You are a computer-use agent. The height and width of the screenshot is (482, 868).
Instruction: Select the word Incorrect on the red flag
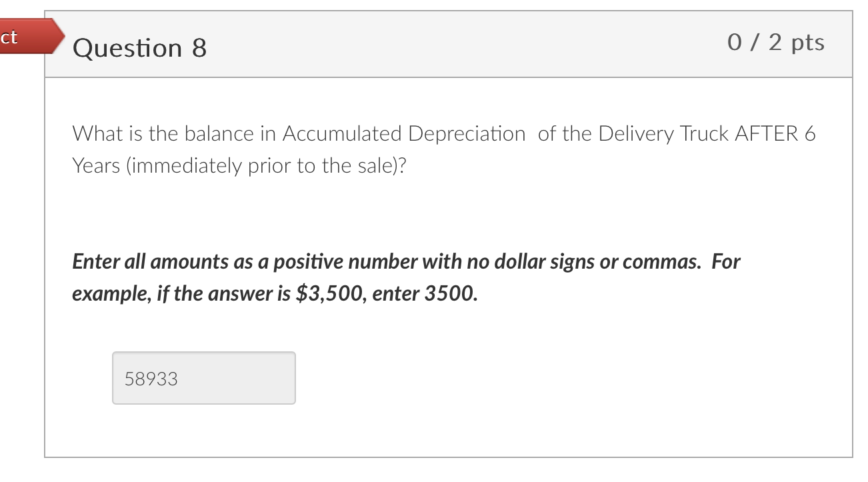(x=8, y=37)
